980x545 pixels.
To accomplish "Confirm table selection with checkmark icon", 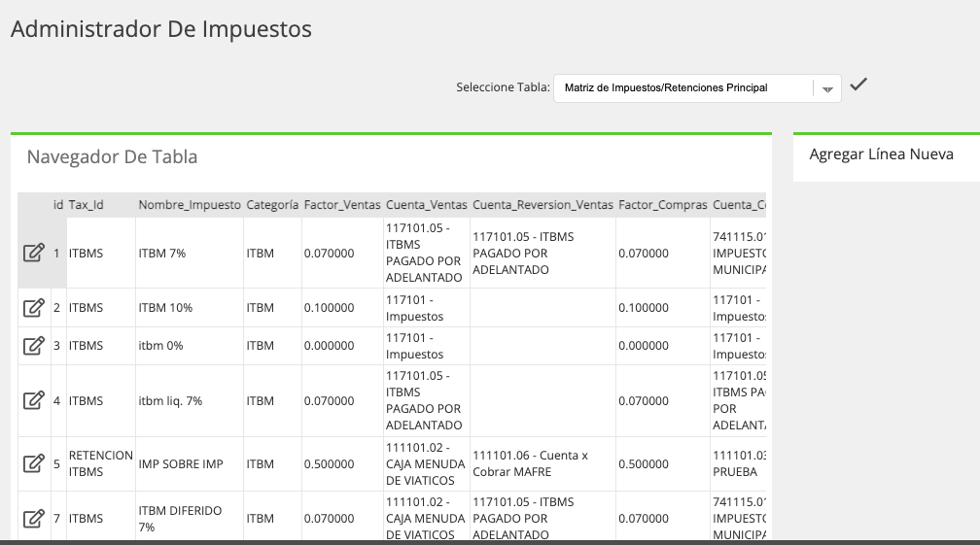I will [x=858, y=85].
